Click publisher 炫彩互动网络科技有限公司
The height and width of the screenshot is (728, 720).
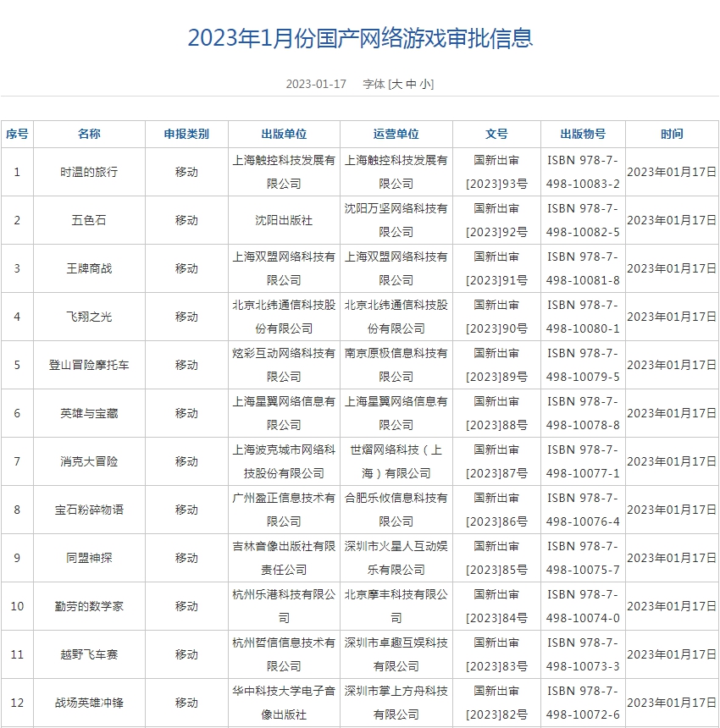point(285,366)
